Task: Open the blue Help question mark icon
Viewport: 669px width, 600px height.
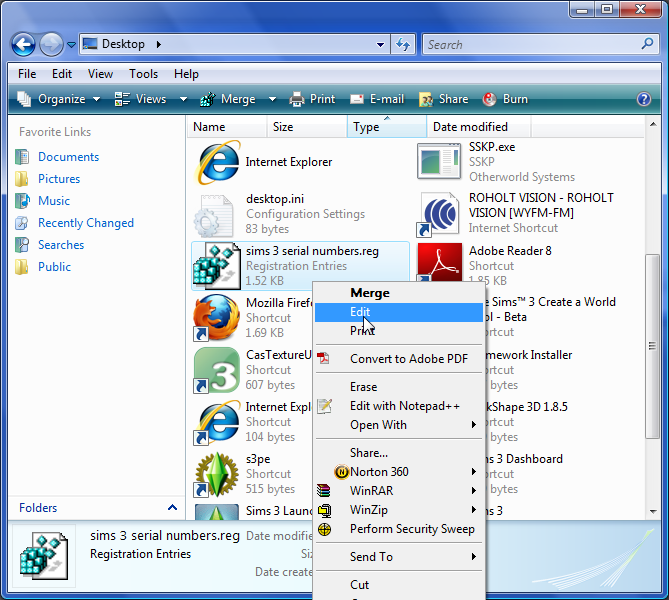Action: coord(644,99)
